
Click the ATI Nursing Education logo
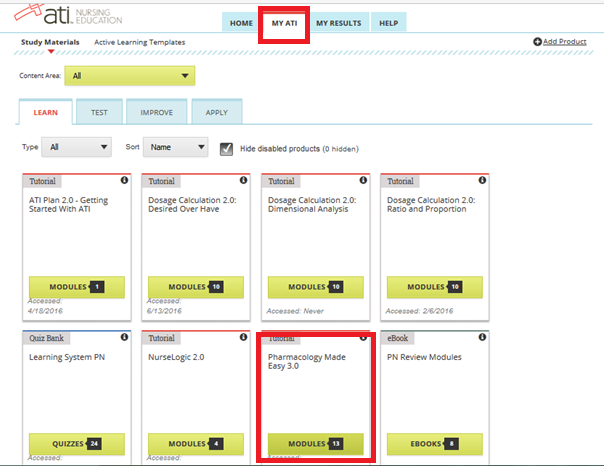pos(68,15)
